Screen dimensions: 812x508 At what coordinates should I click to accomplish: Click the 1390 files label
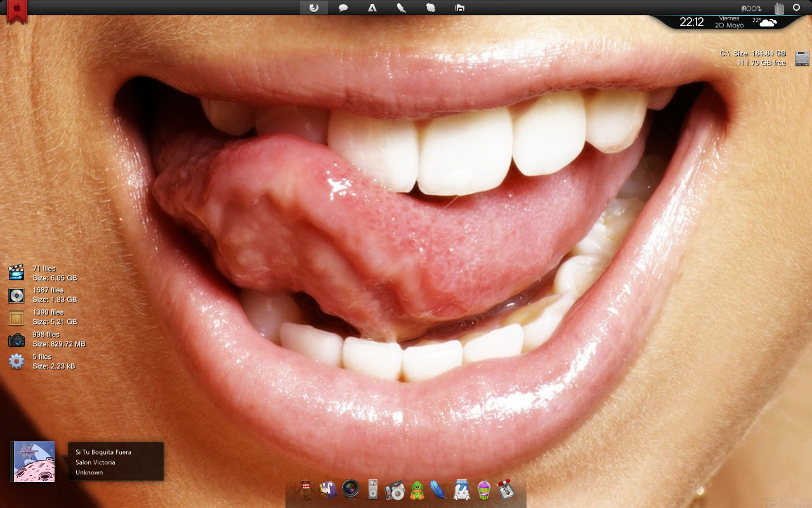48,312
